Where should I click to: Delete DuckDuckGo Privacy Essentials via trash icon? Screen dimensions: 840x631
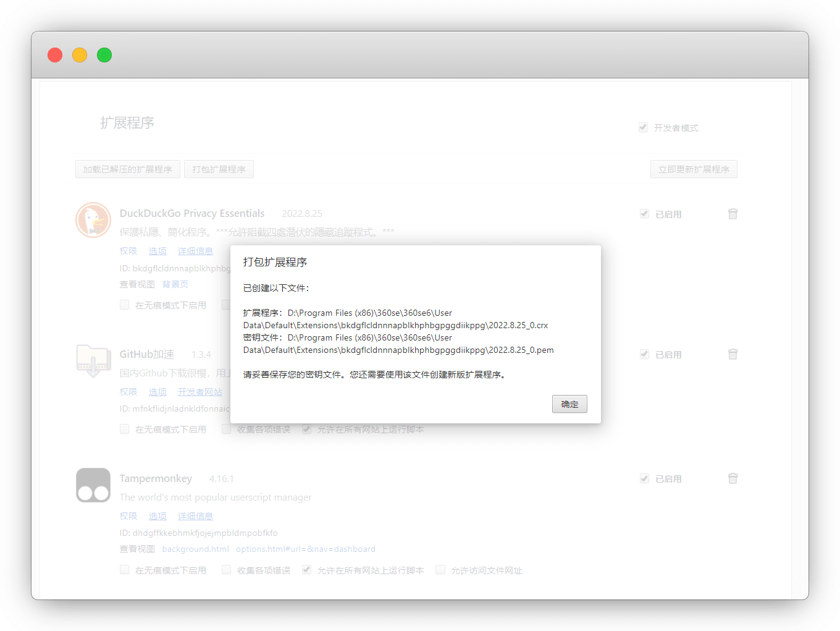point(733,214)
